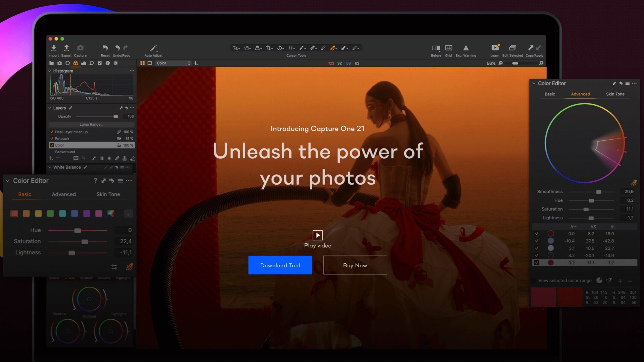Click the Export toolbar icon
The width and height of the screenshot is (644, 362).
pos(66,48)
